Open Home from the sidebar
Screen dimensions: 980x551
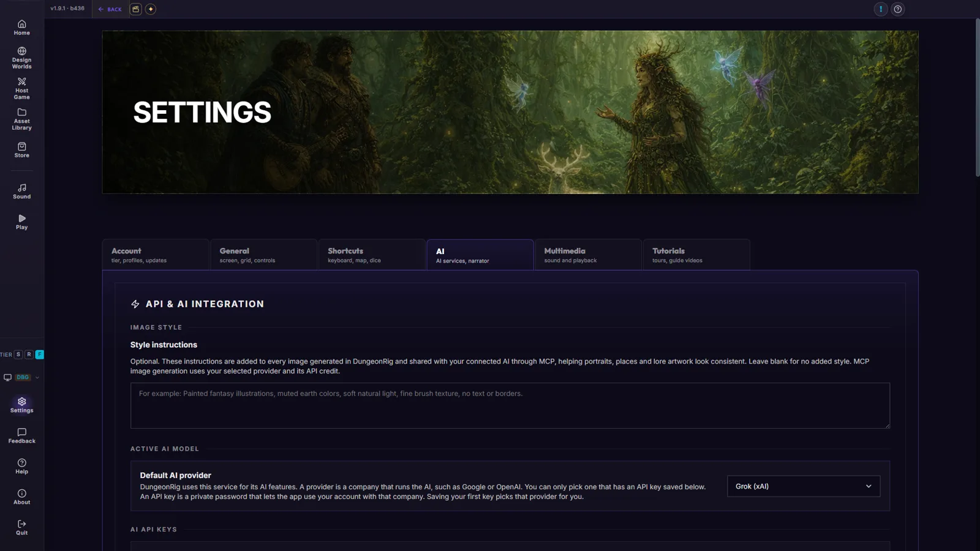point(21,28)
